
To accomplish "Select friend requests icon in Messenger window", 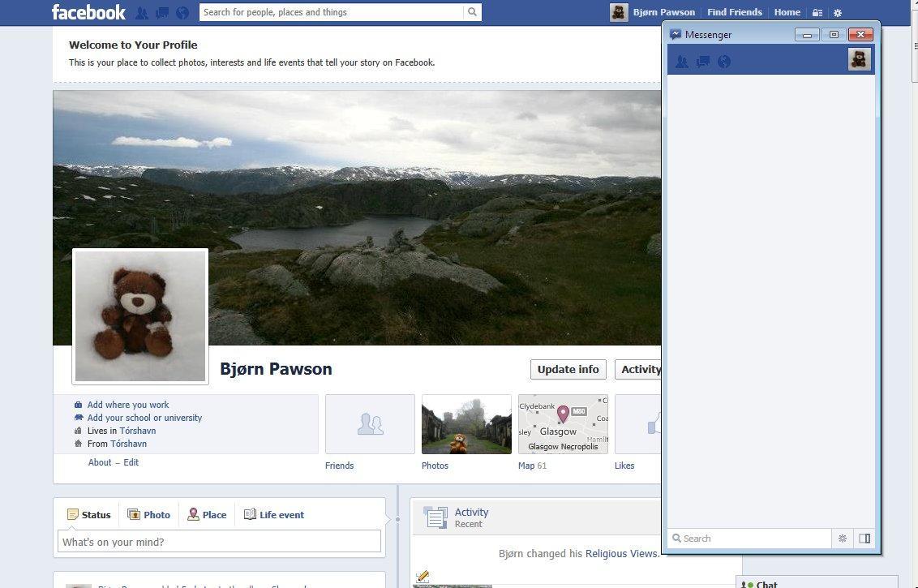I will click(682, 62).
